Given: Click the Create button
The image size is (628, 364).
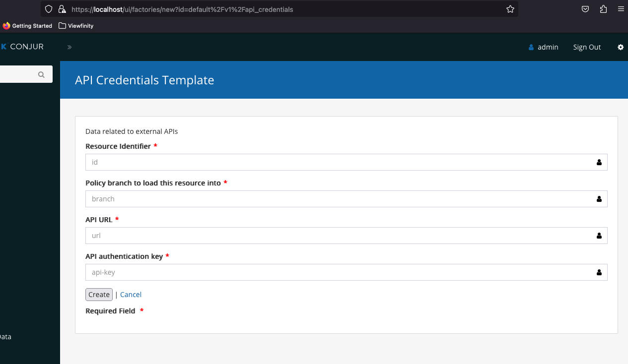Looking at the screenshot, I should pyautogui.click(x=99, y=295).
